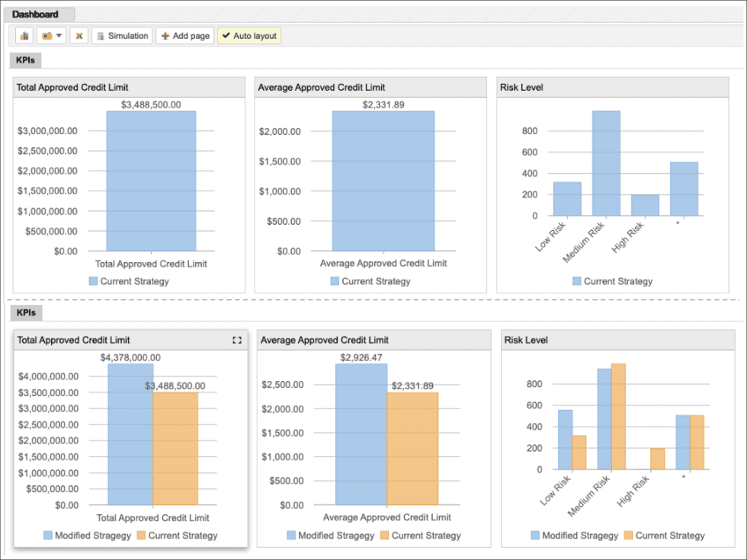747x560 pixels.
Task: Click orange Current Strategy swatch in bottom Risk Level
Action: tap(628, 535)
